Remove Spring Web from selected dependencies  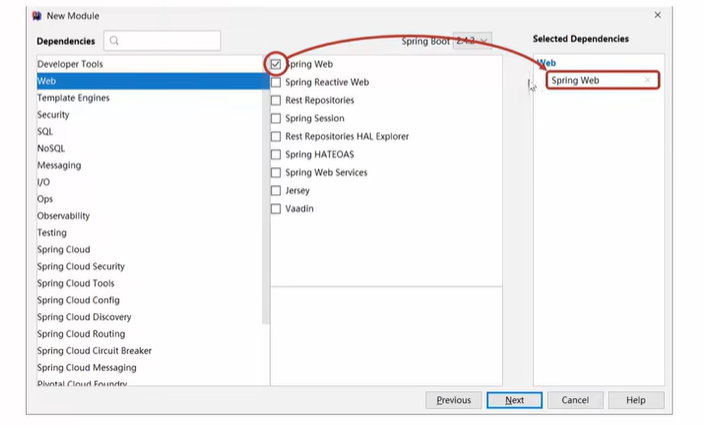tap(647, 80)
